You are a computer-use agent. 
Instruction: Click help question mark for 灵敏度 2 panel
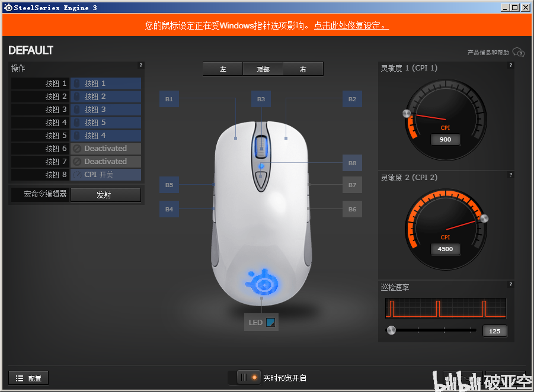pos(510,175)
